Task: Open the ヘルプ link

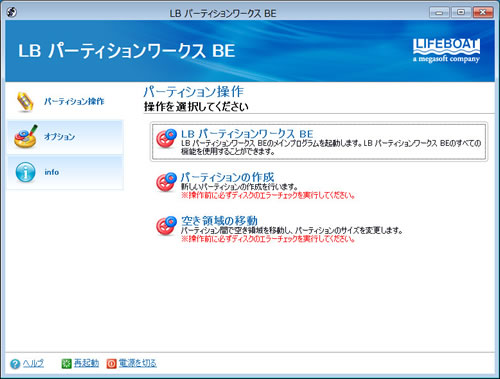Action: point(33,363)
